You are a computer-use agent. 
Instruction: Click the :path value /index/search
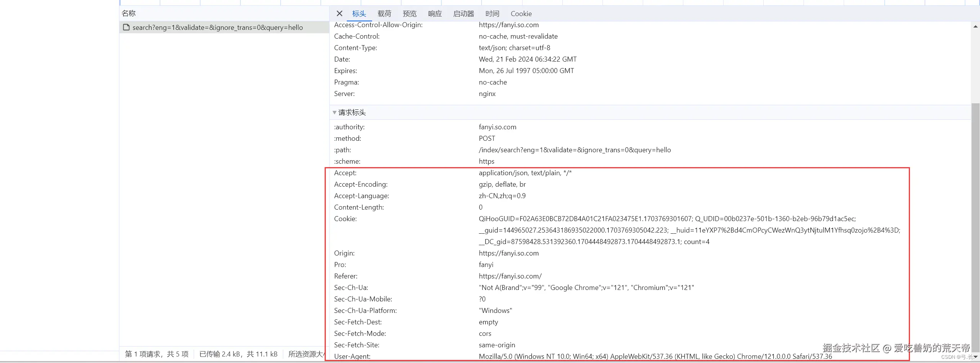pos(575,150)
